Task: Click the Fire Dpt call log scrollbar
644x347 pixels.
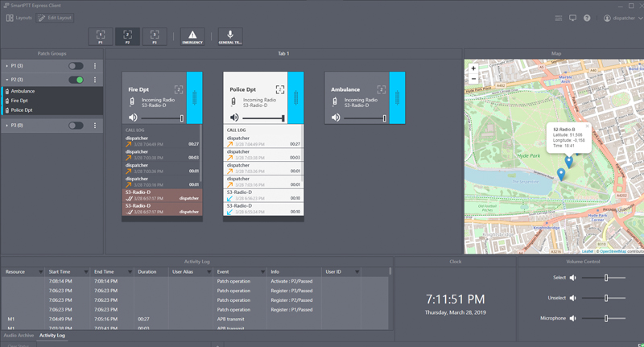Action: 200,154
